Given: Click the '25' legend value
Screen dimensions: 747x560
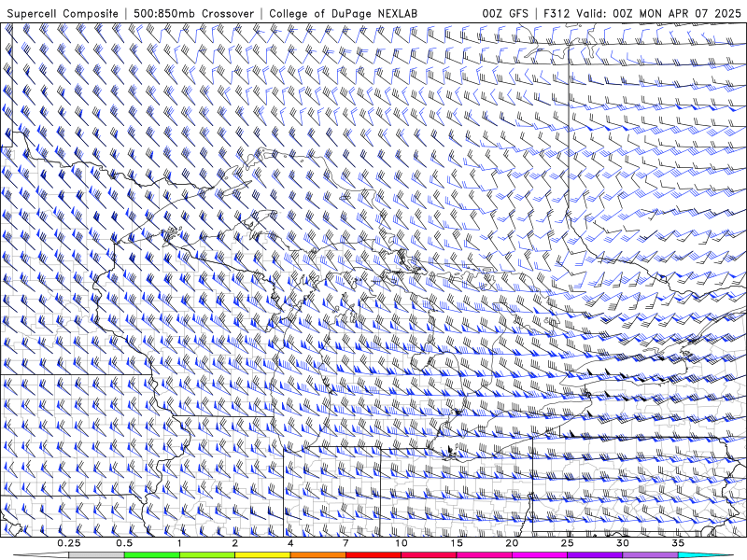Looking at the screenshot, I should (x=568, y=543).
